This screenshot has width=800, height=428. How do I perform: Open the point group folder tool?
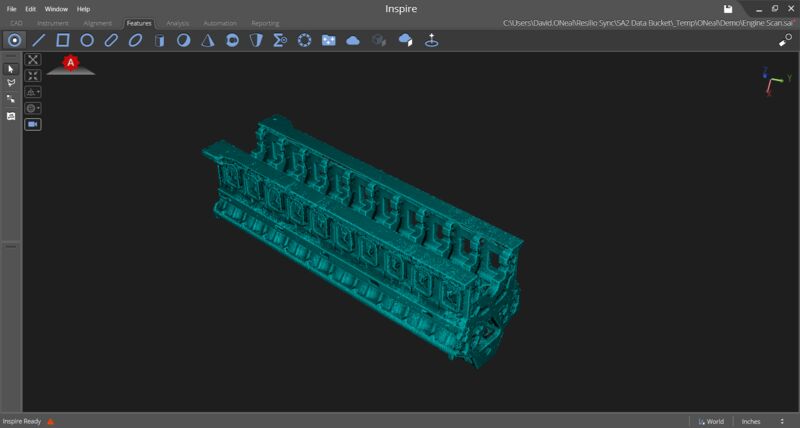pos(329,40)
